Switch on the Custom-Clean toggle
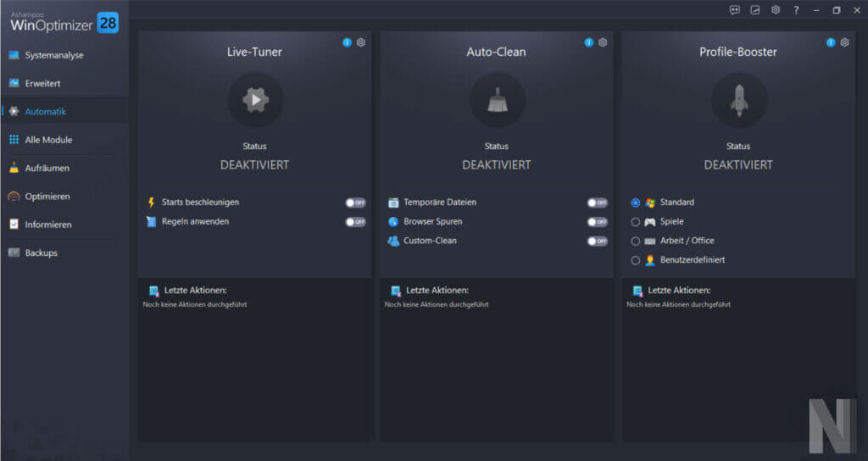Screen dimensions: 868x461 [x=598, y=242]
